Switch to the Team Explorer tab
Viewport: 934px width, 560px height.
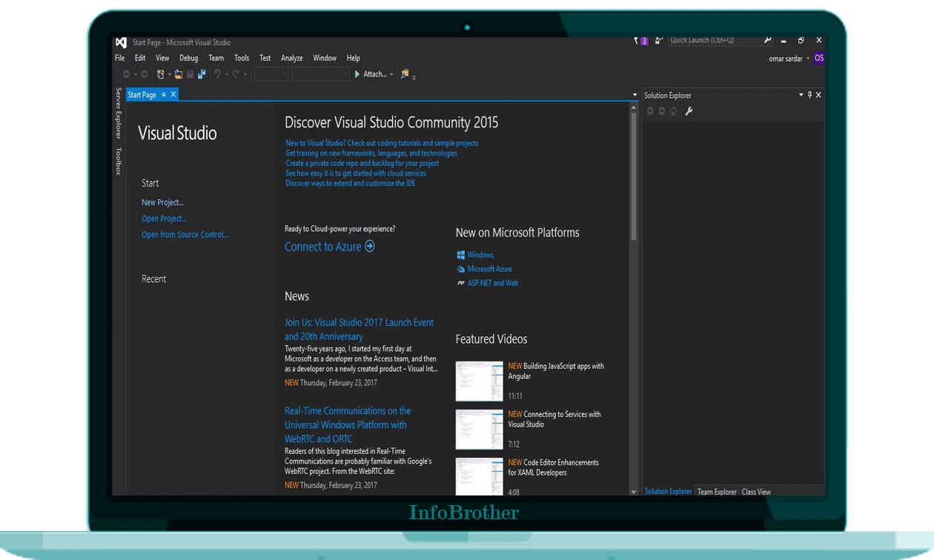[718, 492]
